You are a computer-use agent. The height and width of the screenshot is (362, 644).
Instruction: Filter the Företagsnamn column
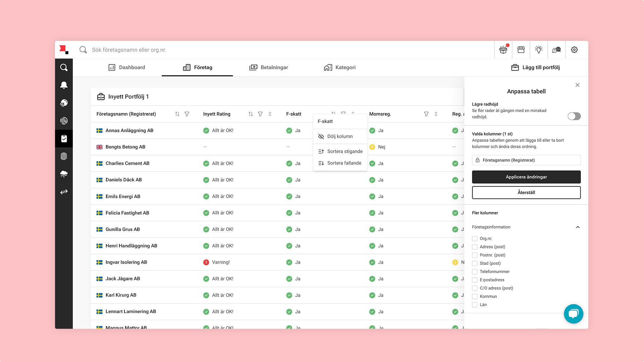[187, 114]
